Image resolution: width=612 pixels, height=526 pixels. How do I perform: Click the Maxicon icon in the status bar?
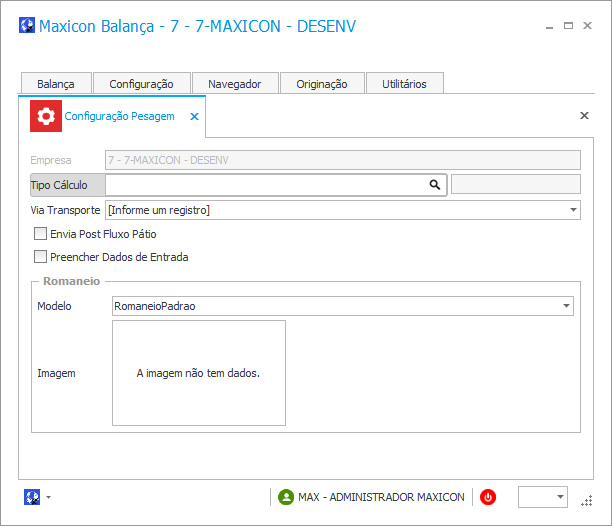tap(32, 497)
